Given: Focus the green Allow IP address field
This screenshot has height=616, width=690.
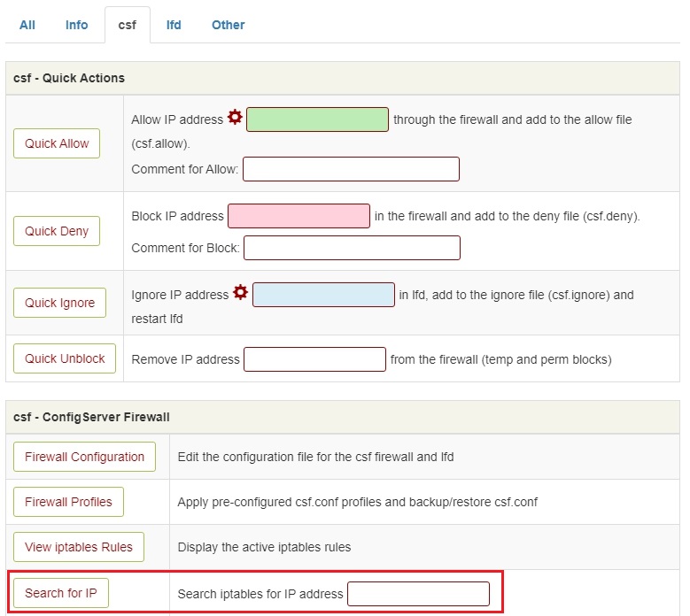Looking at the screenshot, I should coord(317,119).
